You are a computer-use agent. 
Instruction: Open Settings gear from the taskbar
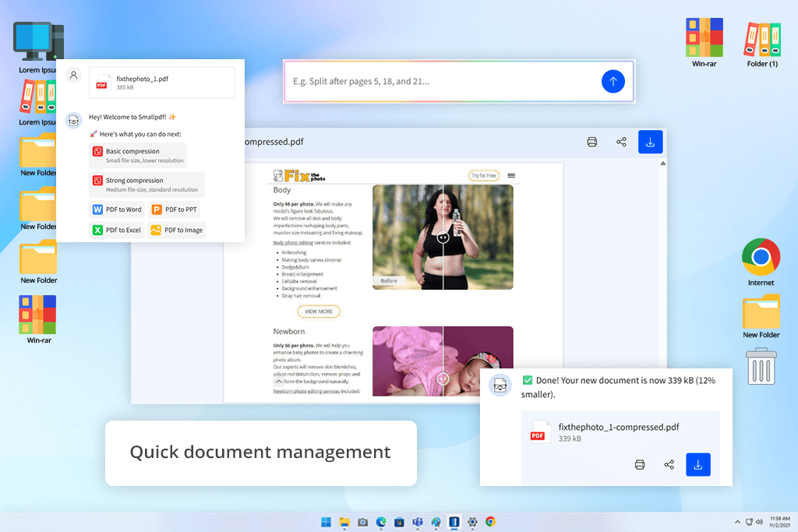[472, 522]
